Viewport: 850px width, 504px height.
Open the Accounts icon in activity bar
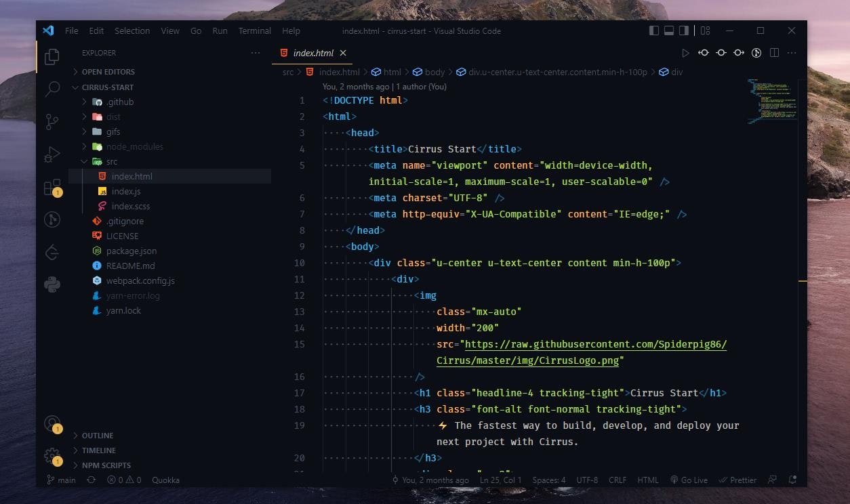click(52, 424)
